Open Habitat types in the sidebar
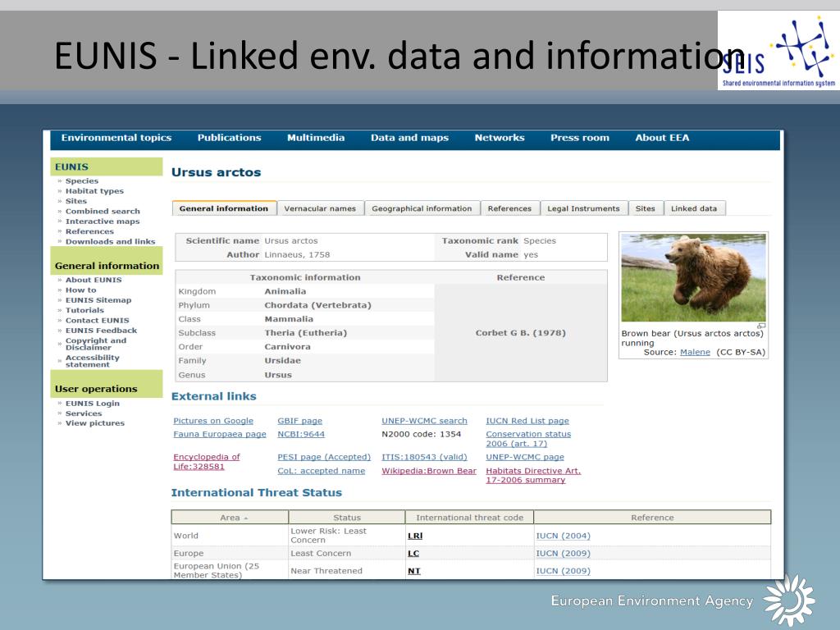 point(94,191)
